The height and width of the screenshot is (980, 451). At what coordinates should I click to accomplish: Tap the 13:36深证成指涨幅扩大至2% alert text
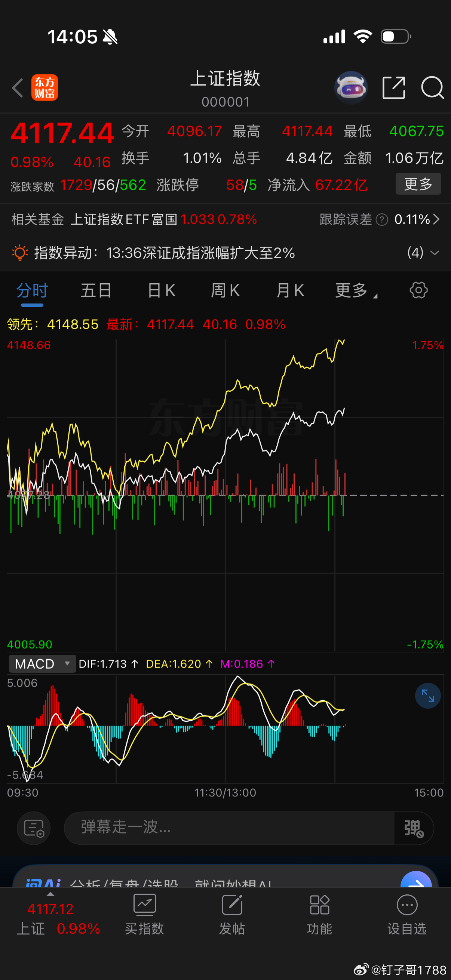[x=200, y=253]
